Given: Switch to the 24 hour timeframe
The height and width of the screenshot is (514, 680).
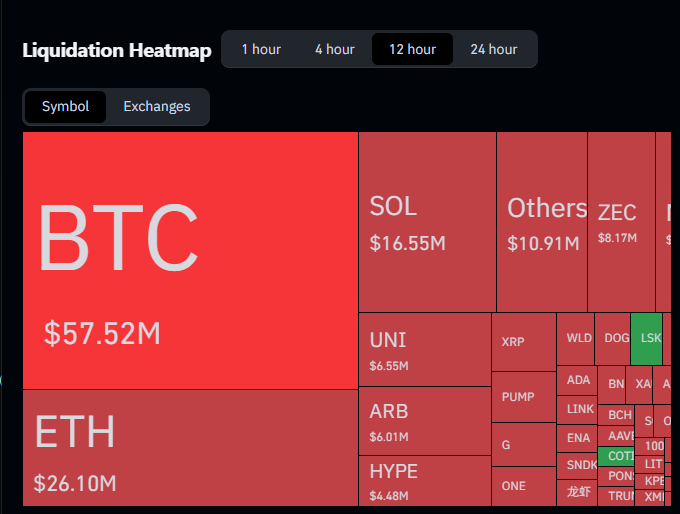Looking at the screenshot, I should pos(494,49).
